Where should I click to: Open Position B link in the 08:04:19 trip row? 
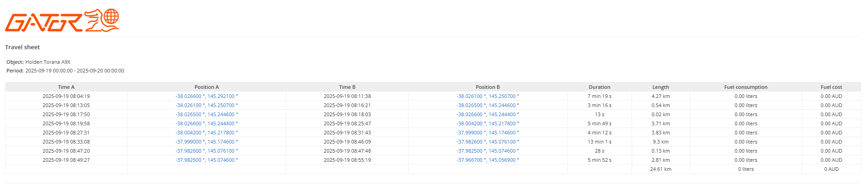(487, 96)
